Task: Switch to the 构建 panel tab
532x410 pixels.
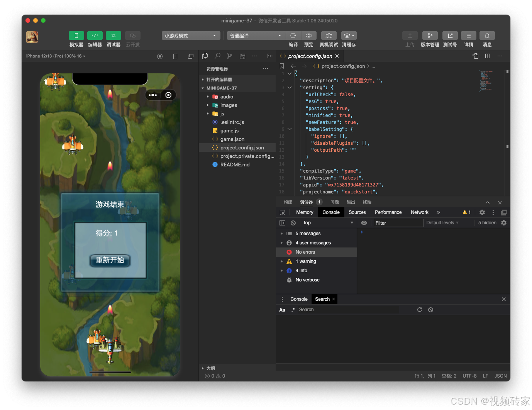Action: click(288, 202)
